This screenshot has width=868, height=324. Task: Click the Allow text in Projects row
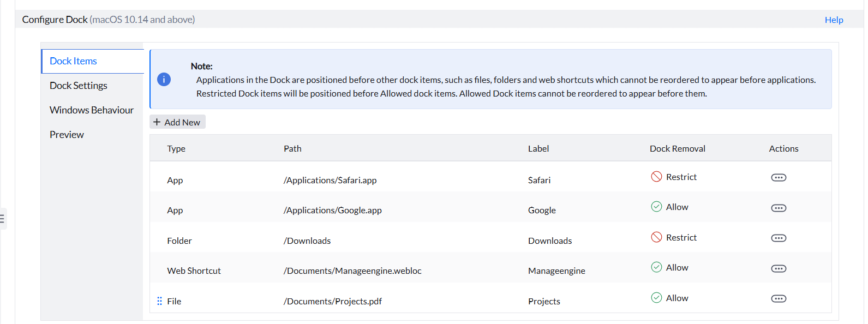[677, 298]
